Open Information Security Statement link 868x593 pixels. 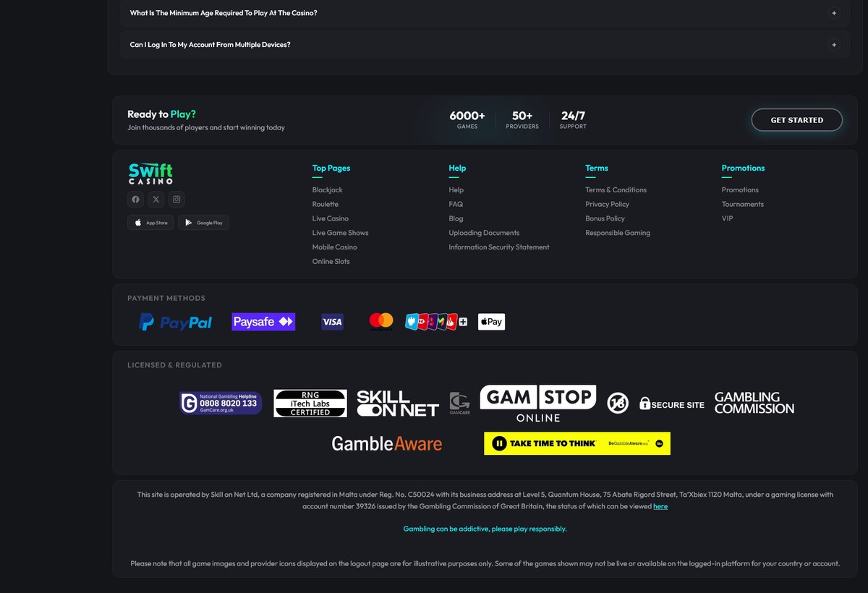point(499,247)
